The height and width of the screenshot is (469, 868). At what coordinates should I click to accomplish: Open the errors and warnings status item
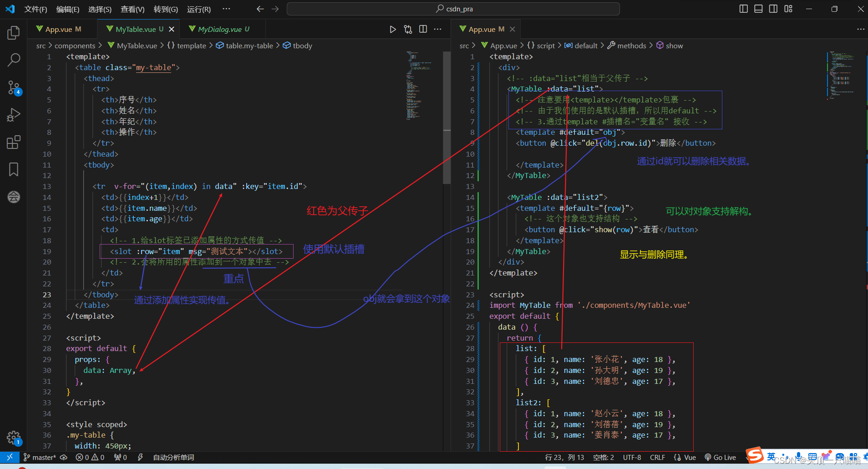point(90,457)
